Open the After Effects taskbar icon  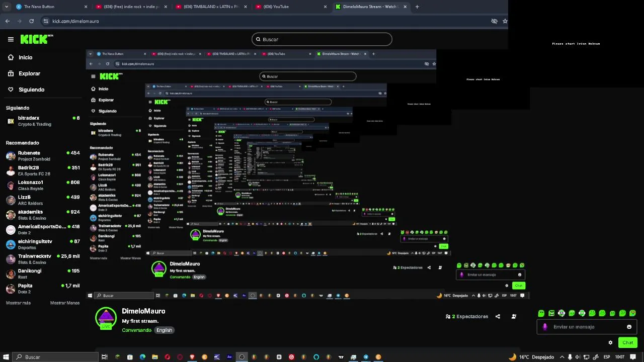coord(229,357)
